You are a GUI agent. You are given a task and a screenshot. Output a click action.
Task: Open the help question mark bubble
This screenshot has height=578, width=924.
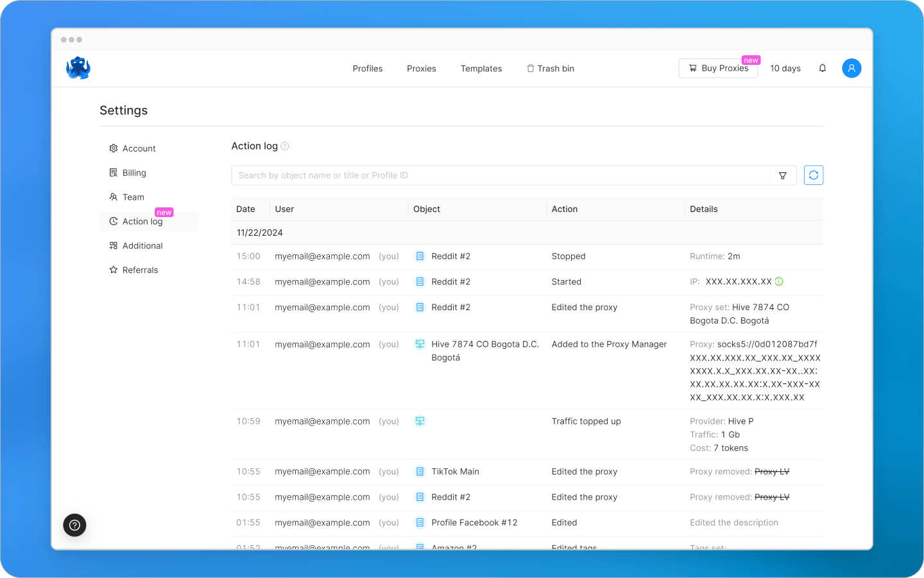(x=74, y=525)
